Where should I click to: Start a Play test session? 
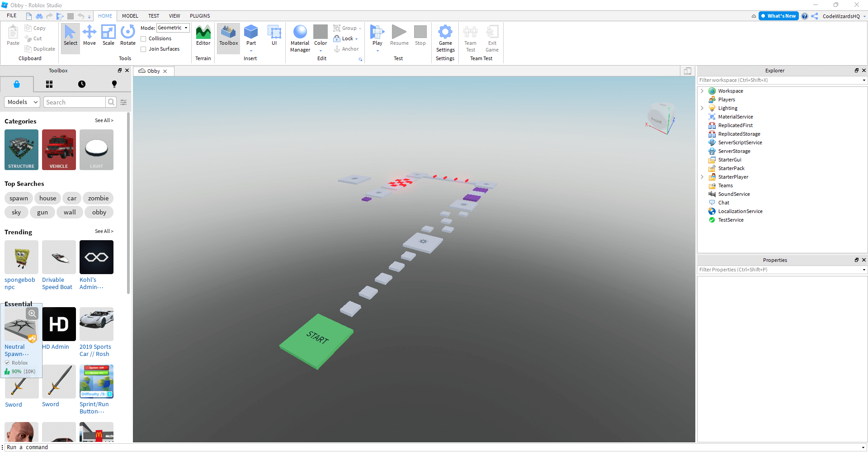[377, 36]
